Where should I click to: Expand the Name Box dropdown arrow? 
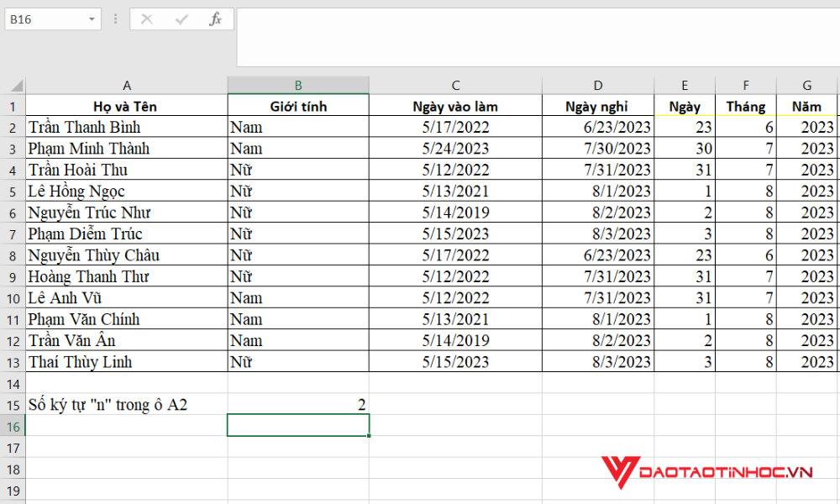[x=92, y=20]
